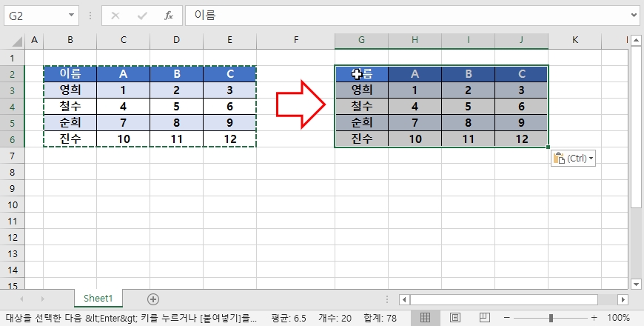Image resolution: width=644 pixels, height=326 pixels.
Task: Click cell B3 containing 영희
Action: 70,90
